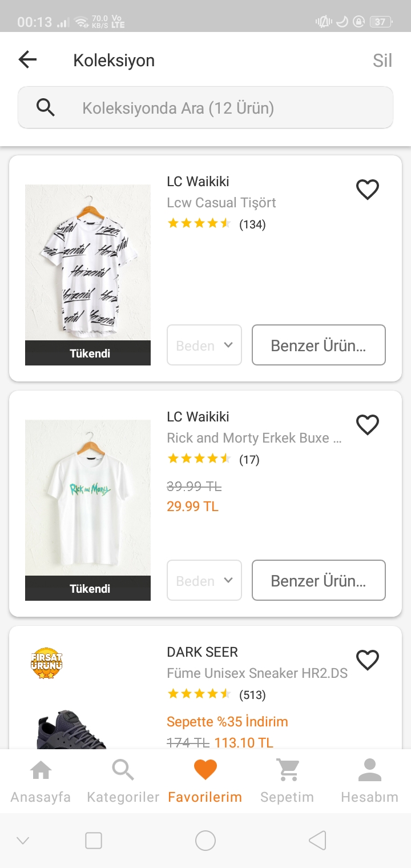Open the Hesabım profile icon

369,771
